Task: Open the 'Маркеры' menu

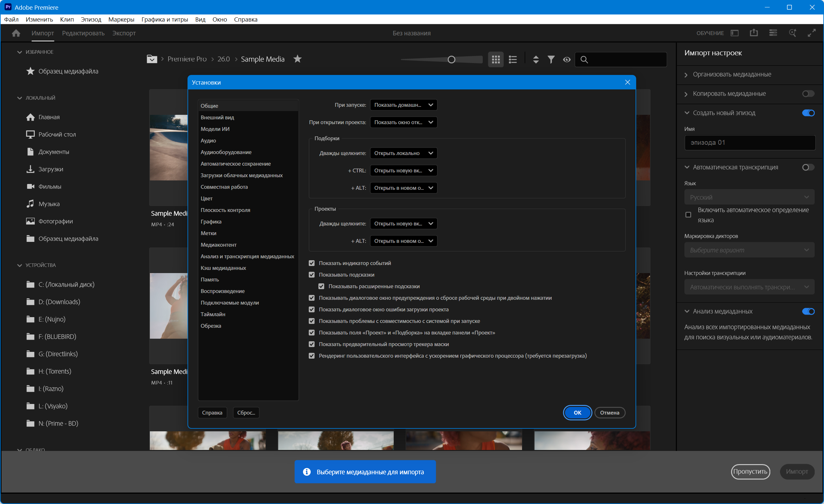Action: click(121, 19)
